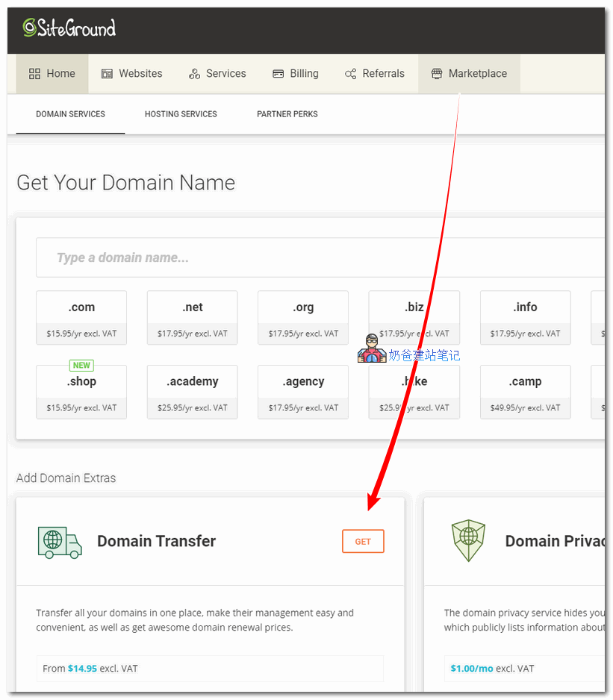
Task: Switch to the Hosting Services tab
Action: tap(181, 114)
